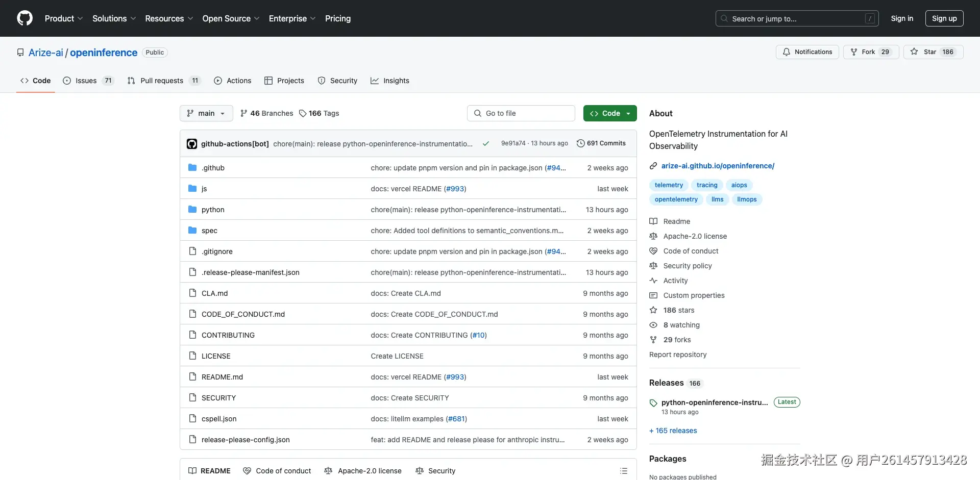Open the release-please-config.json file

[246, 440]
